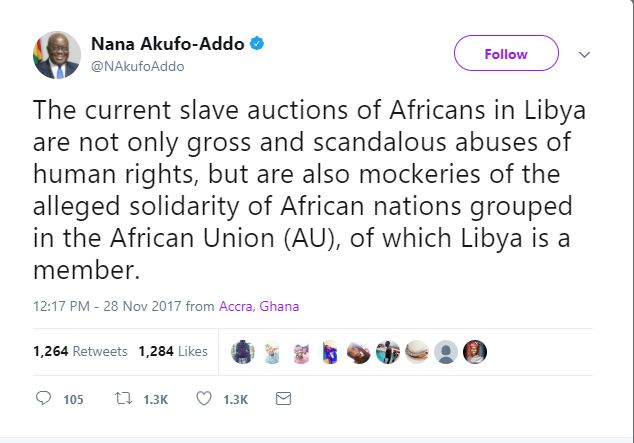This screenshot has width=634, height=443.
Task: Click the blue verified badge icon
Action: pyautogui.click(x=258, y=43)
